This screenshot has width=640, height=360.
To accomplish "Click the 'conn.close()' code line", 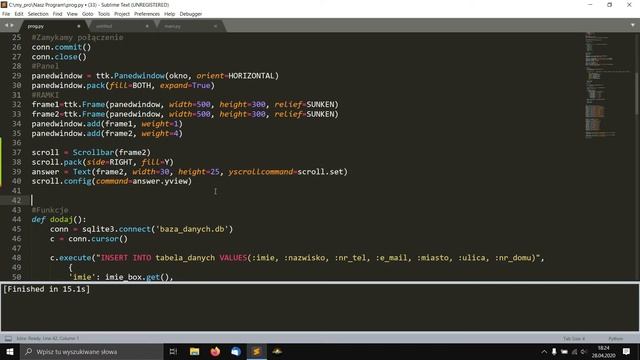I will pos(59,57).
